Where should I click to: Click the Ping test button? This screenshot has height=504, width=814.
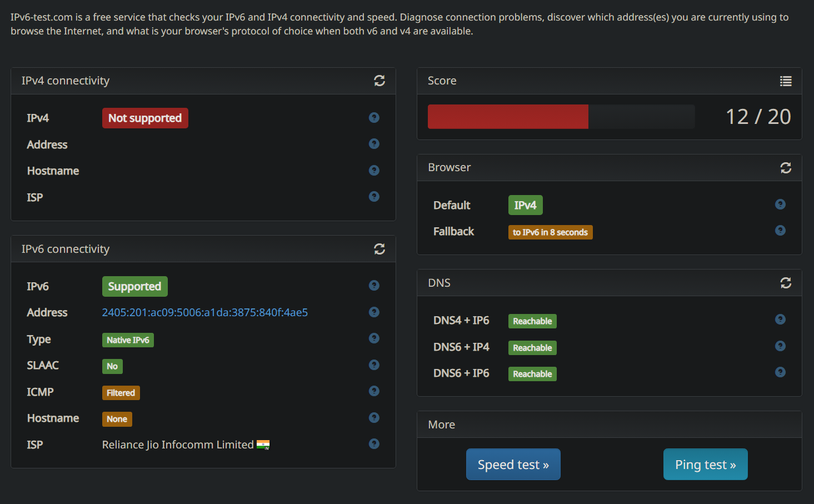click(705, 465)
